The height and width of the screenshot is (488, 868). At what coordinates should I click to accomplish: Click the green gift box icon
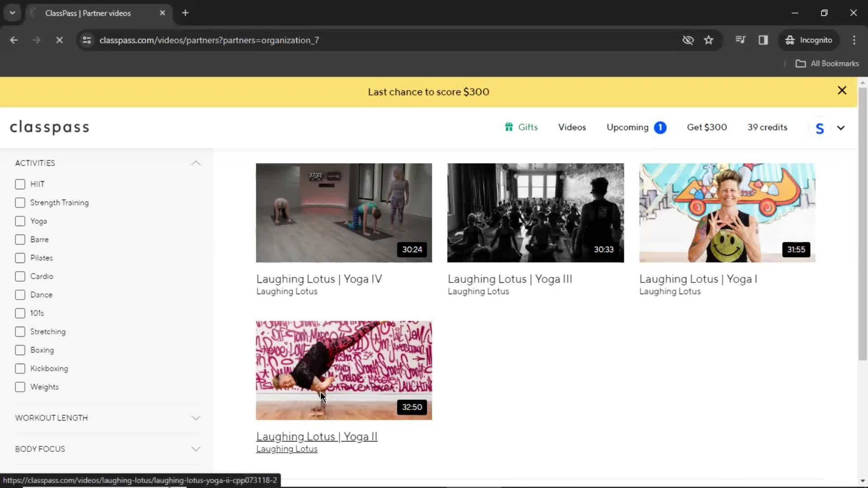pyautogui.click(x=509, y=127)
